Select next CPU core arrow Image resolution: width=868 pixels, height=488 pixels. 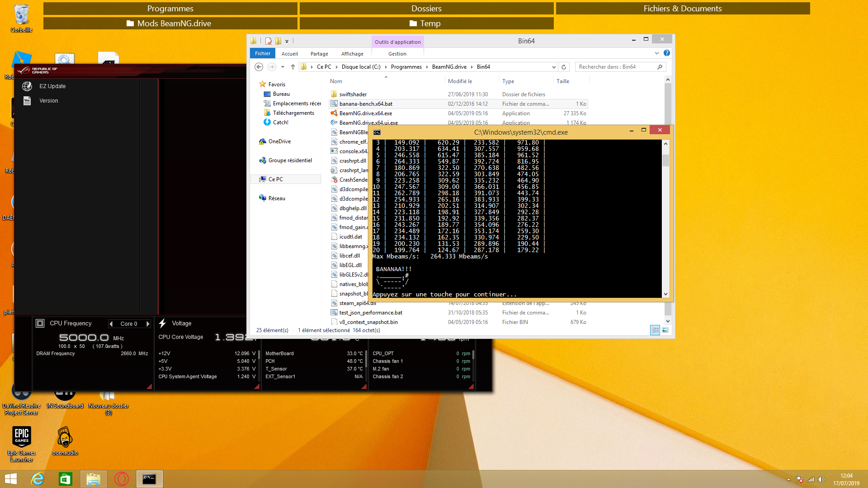pos(148,324)
